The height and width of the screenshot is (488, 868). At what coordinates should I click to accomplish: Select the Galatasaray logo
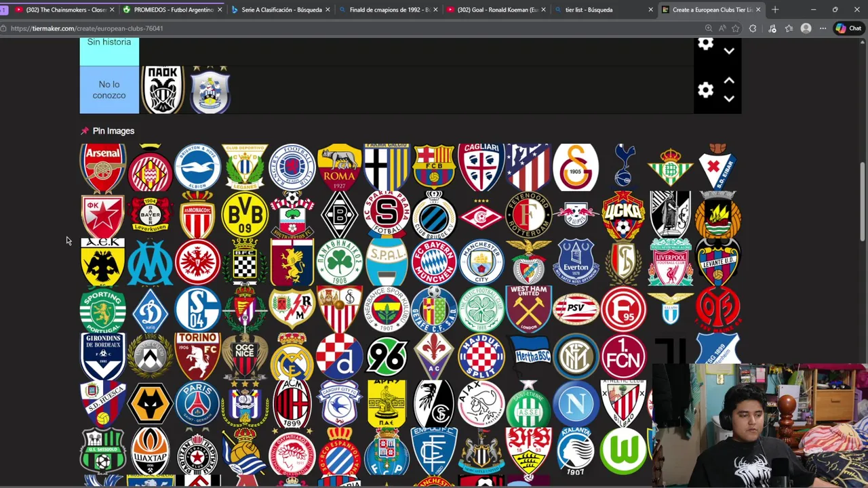click(576, 167)
